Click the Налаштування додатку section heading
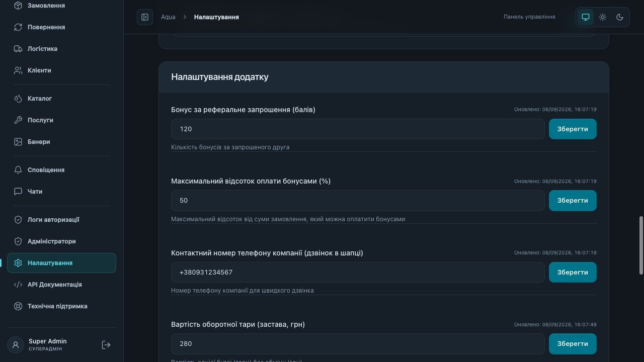The image size is (644, 362). [x=220, y=77]
